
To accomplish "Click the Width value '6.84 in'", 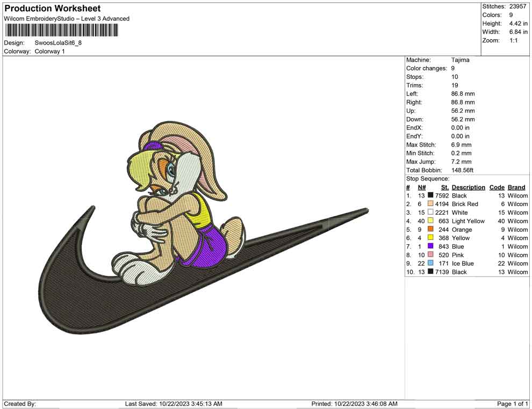I will pos(518,32).
